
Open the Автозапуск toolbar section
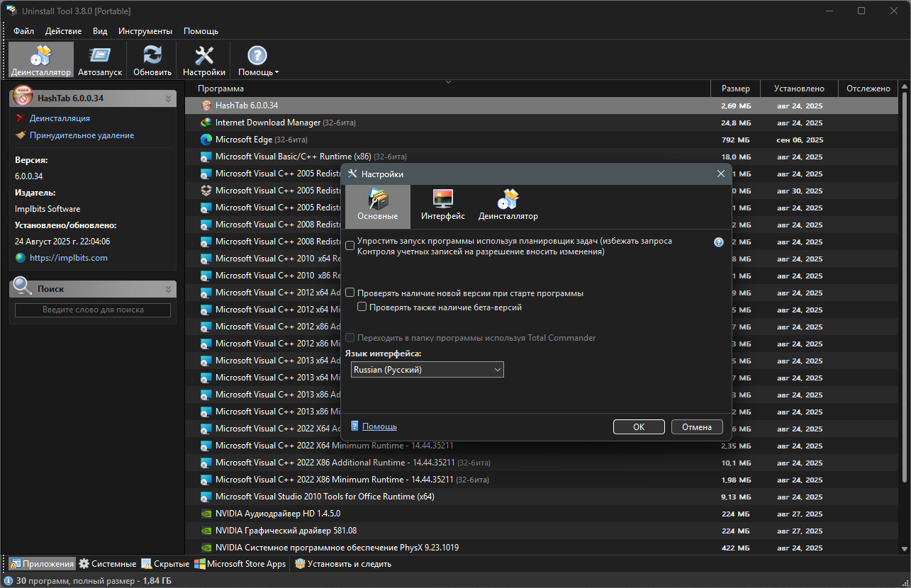pos(100,60)
